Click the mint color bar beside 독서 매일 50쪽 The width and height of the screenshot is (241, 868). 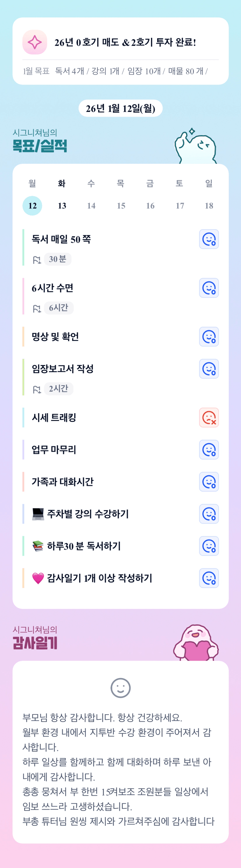(23, 247)
